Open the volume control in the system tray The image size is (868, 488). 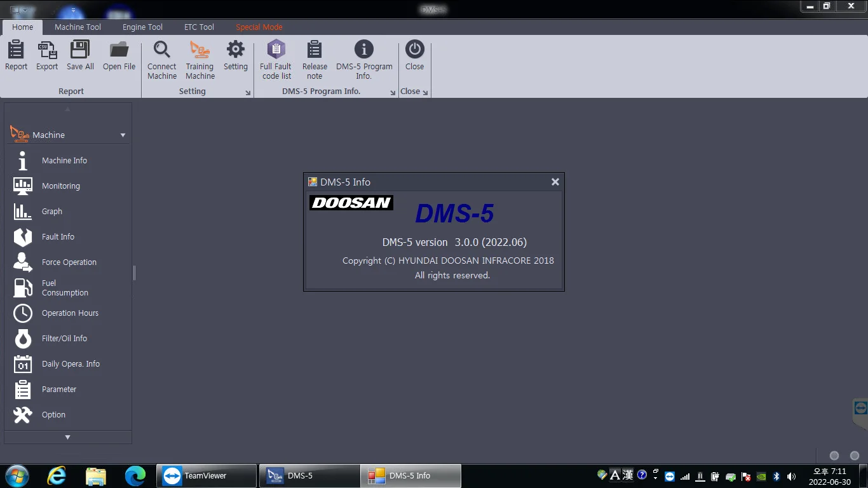click(791, 476)
